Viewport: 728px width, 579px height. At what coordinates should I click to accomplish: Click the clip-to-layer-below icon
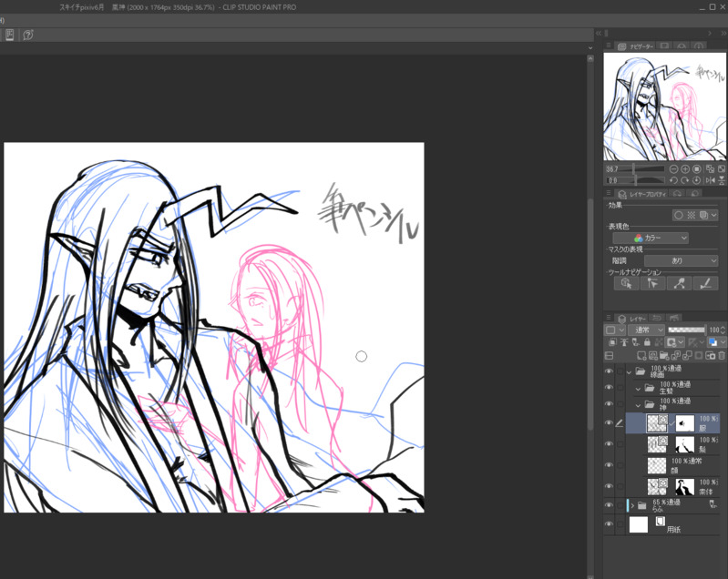[x=613, y=342]
